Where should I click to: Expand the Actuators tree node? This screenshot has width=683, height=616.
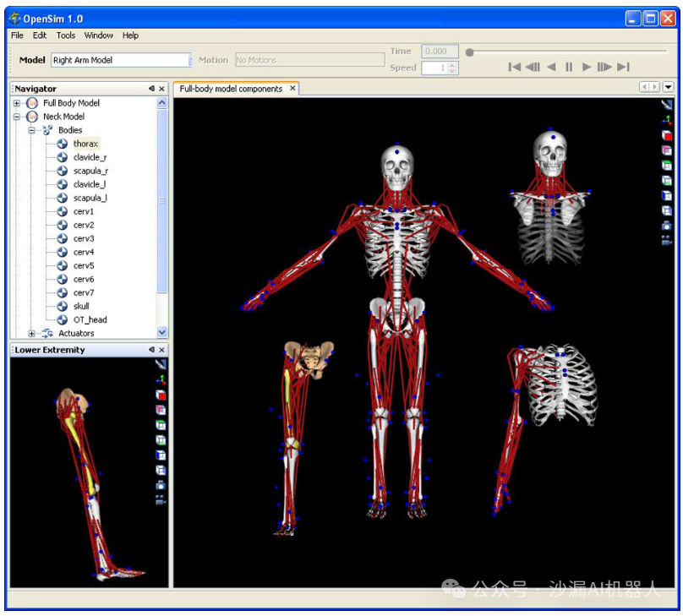31,334
